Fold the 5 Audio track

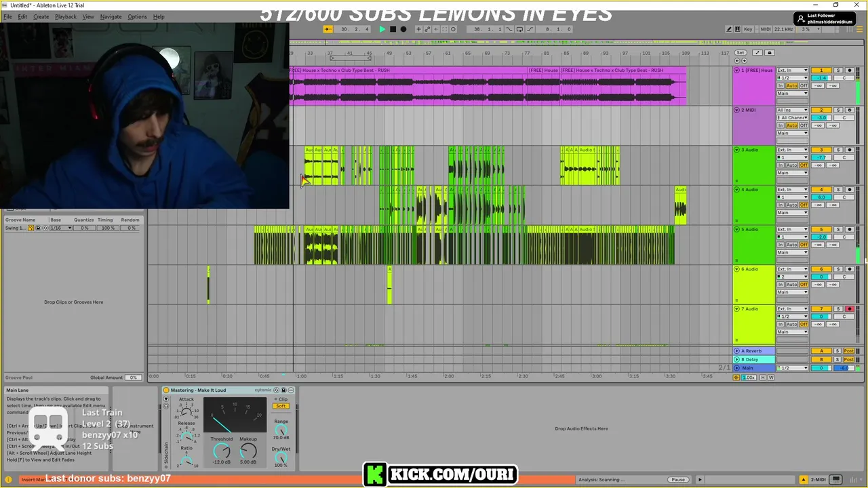point(736,229)
